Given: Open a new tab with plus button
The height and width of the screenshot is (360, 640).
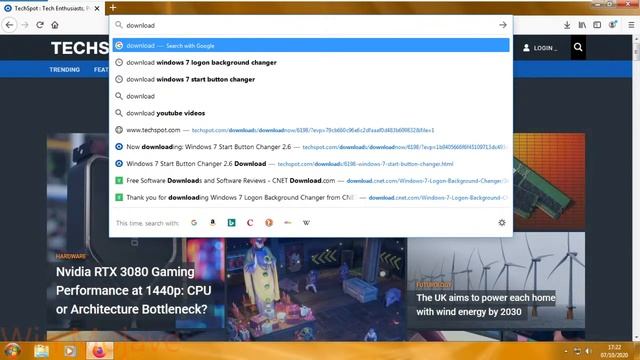Looking at the screenshot, I should tap(113, 8).
